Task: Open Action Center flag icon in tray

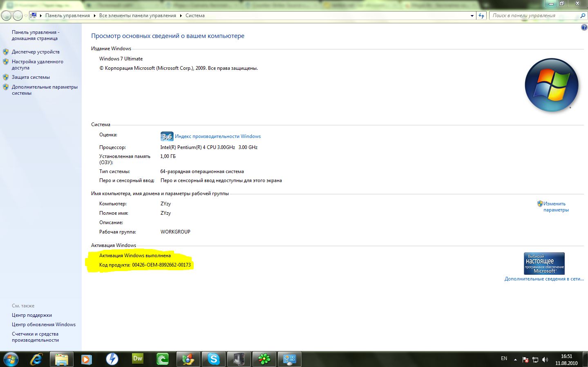Action: 525,360
